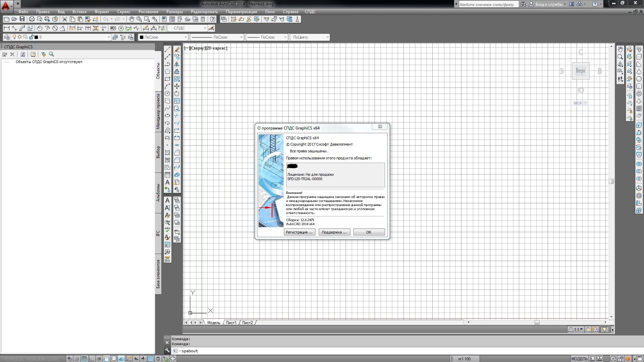Toggle ortho mode in status bar
The height and width of the screenshot is (362, 644).
click(x=91, y=359)
